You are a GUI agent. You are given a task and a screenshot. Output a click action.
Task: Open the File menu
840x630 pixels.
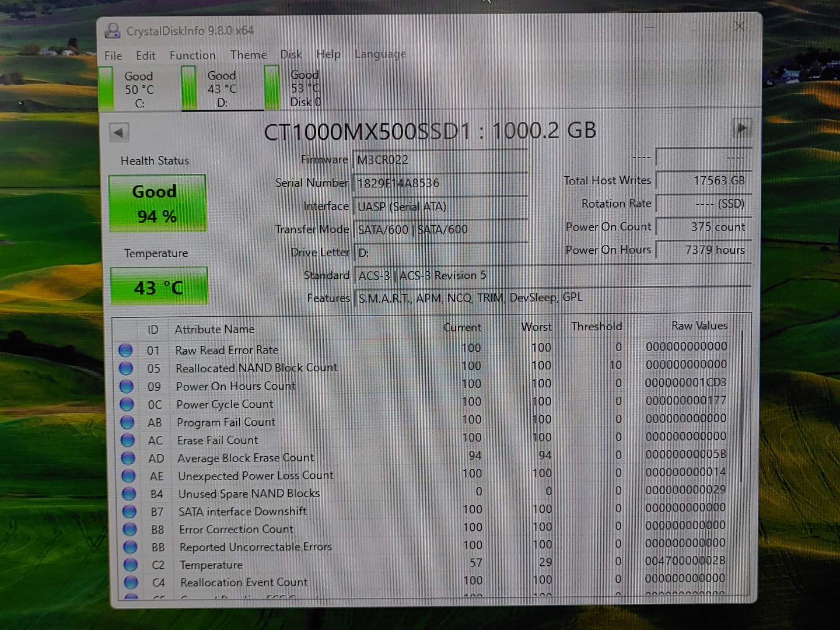point(113,56)
